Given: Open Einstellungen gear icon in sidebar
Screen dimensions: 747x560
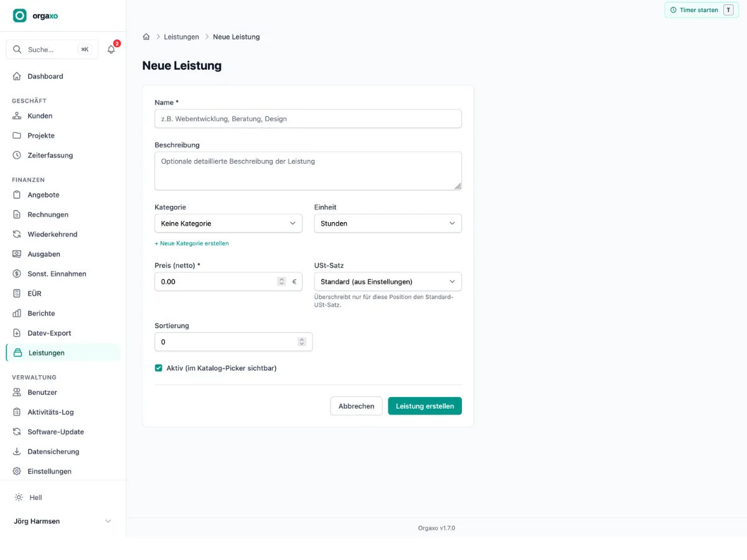Looking at the screenshot, I should click(x=17, y=471).
